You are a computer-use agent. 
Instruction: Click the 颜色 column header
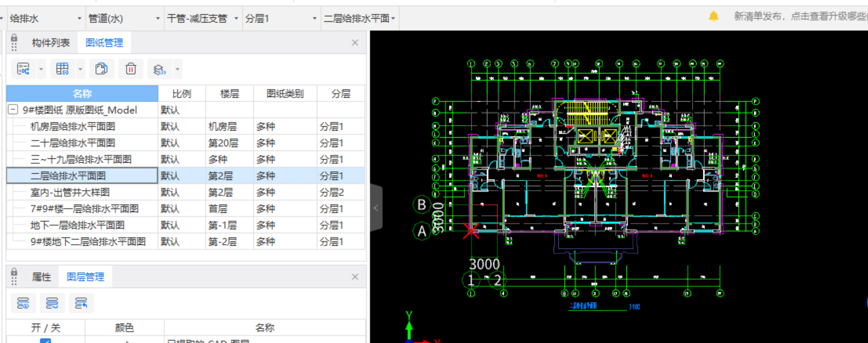[x=124, y=327]
